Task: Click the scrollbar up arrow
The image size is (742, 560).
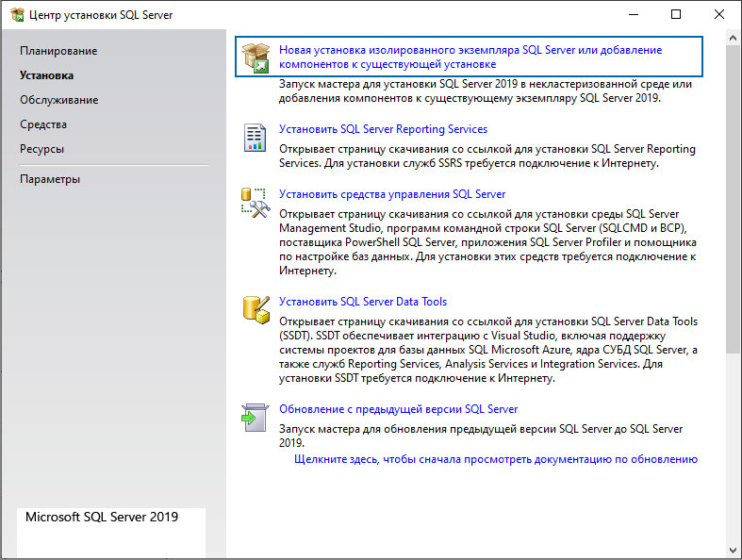Action: [x=734, y=38]
